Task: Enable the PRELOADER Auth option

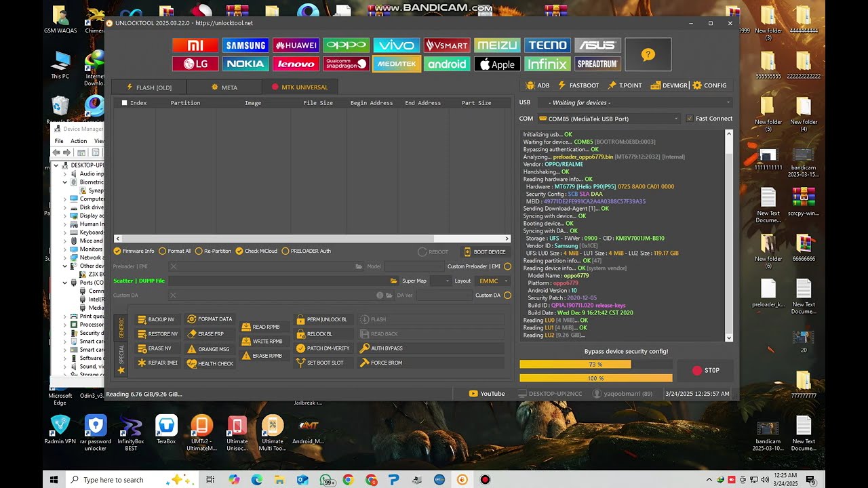Action: click(x=307, y=251)
